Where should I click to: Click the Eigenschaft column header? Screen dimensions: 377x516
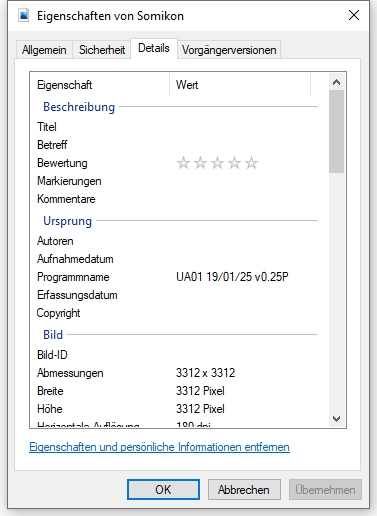[x=100, y=85]
